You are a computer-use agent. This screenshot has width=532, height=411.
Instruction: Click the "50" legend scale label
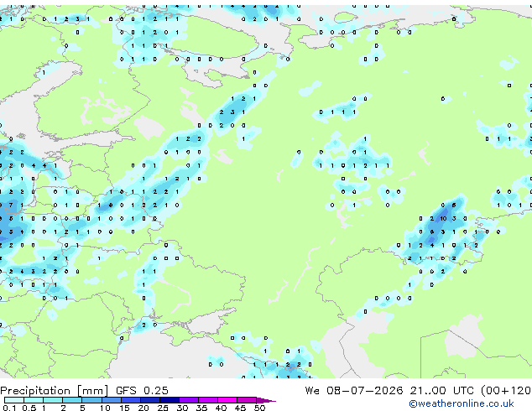259,408
